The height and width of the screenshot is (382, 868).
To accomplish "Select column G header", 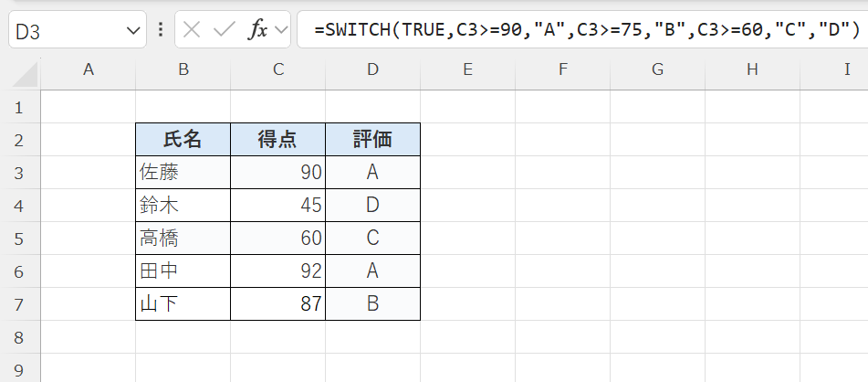I will click(657, 69).
